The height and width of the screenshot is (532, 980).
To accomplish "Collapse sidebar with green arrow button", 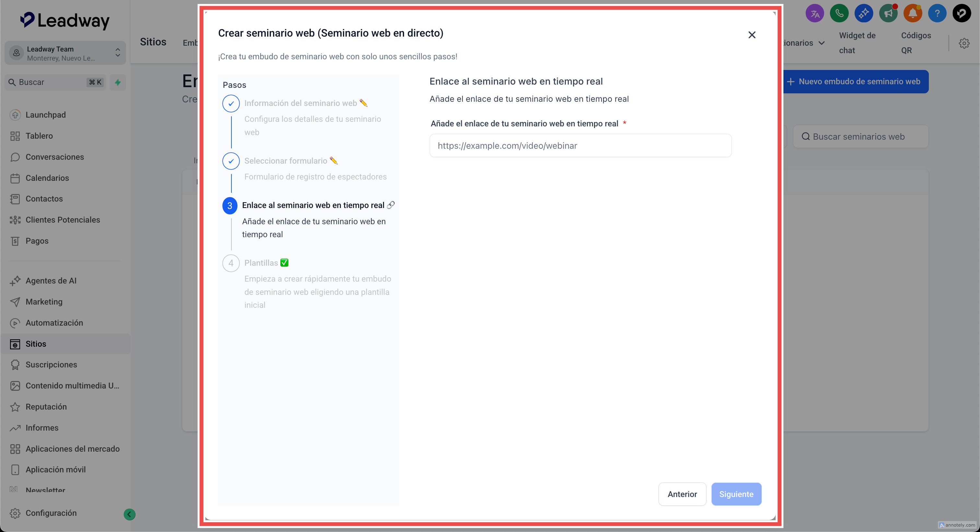I will (129, 514).
